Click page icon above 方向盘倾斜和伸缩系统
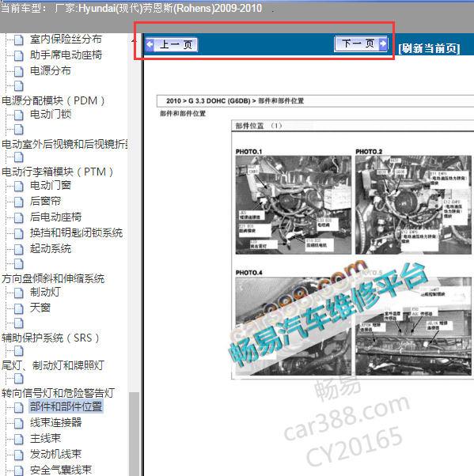Image resolution: width=474 pixels, height=476 pixels. click(x=19, y=264)
